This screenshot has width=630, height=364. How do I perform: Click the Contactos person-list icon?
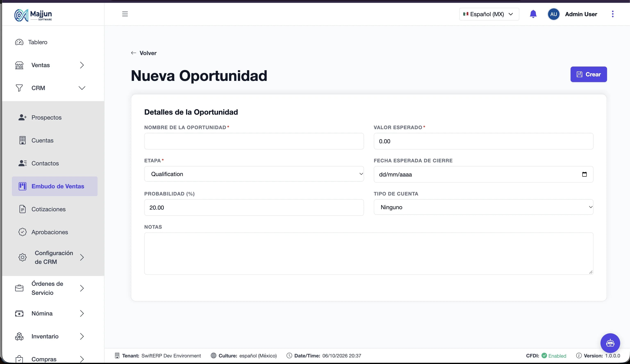[23, 163]
